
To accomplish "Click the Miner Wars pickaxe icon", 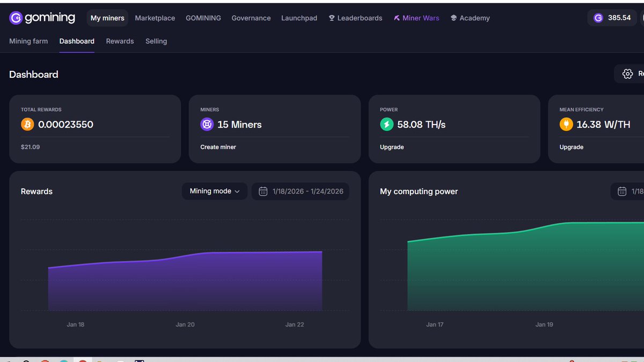I will pos(397,18).
